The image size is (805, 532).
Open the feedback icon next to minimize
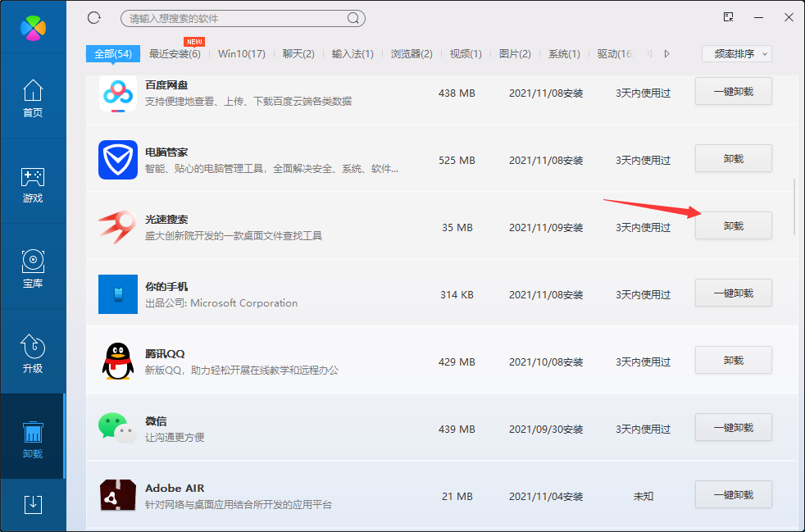click(729, 17)
